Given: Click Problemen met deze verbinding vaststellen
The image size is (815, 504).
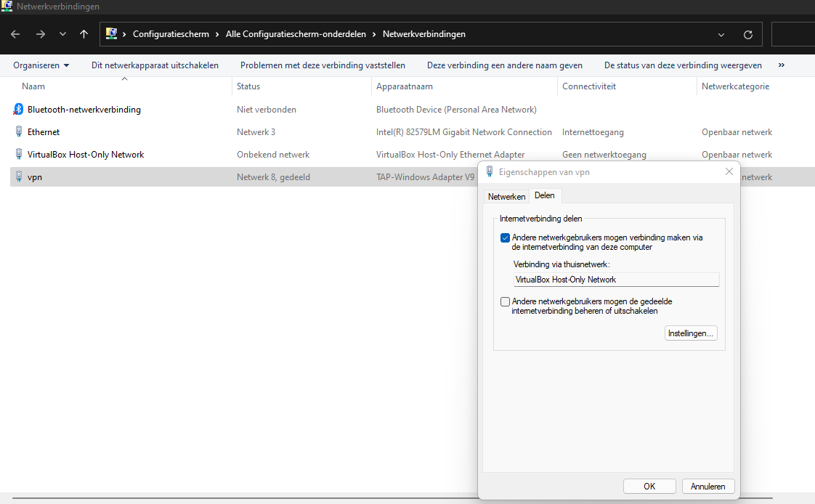Looking at the screenshot, I should [x=323, y=65].
